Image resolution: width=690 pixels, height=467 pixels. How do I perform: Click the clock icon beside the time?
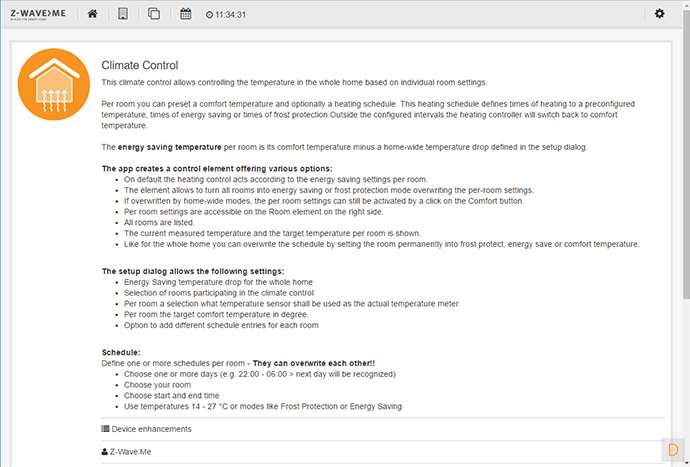pyautogui.click(x=209, y=15)
